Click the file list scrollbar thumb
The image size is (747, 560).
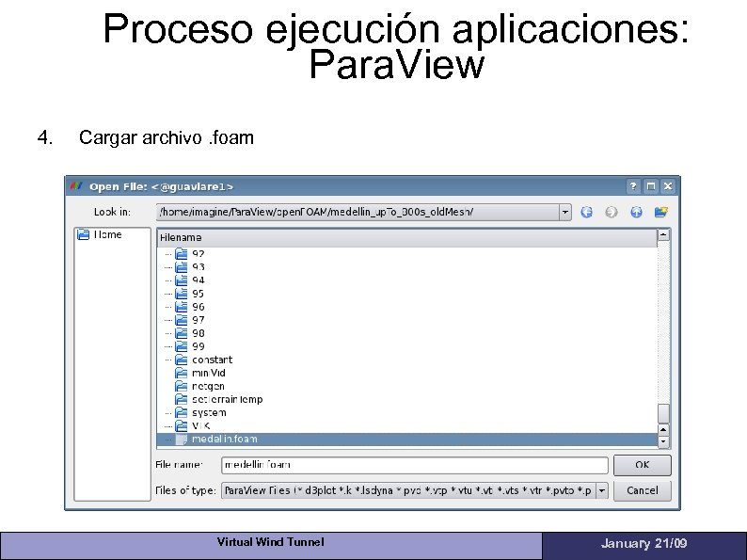[663, 413]
